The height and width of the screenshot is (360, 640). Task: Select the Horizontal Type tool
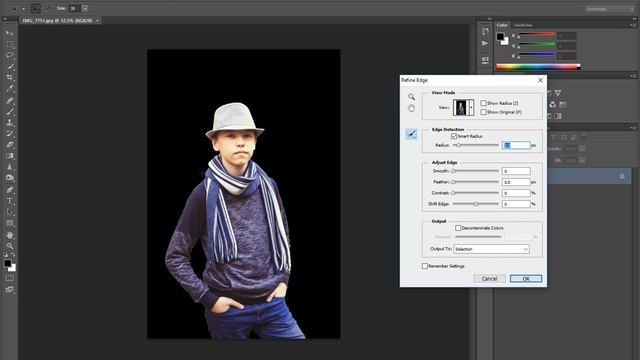point(9,201)
